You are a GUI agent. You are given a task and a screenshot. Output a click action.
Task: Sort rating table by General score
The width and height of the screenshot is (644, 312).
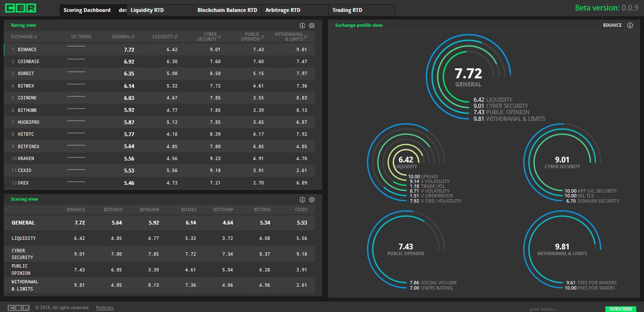(123, 37)
